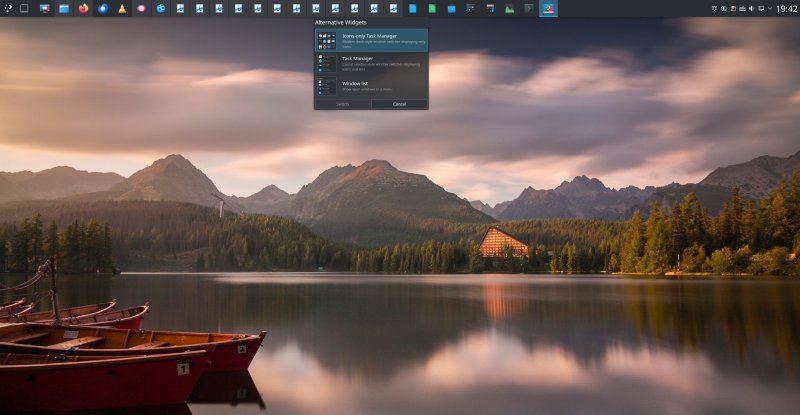This screenshot has height=415, width=800.
Task: Select Icons-only Task Manager widget
Action: (371, 40)
